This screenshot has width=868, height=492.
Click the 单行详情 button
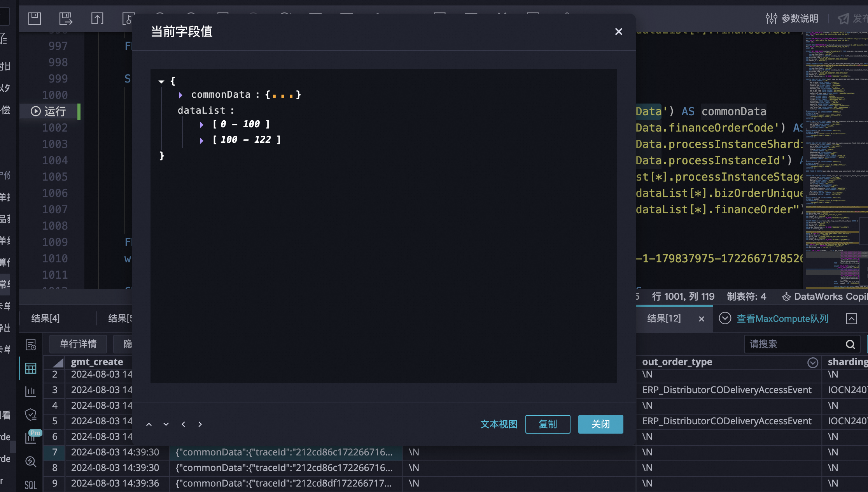(78, 344)
